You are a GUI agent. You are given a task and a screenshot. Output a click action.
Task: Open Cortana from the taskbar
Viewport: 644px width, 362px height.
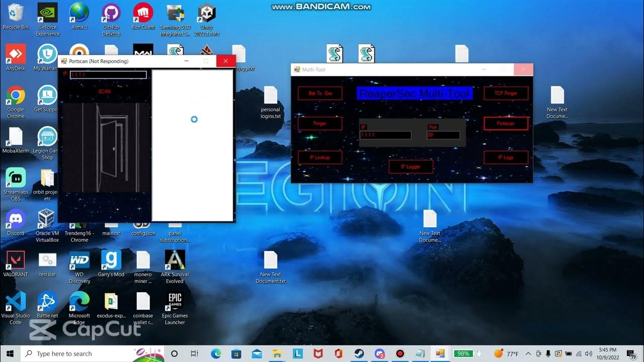175,353
